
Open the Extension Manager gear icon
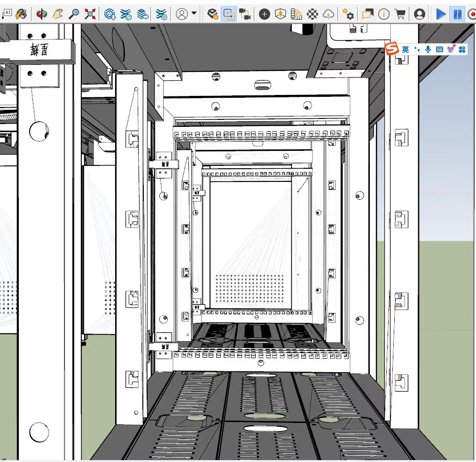(161, 14)
